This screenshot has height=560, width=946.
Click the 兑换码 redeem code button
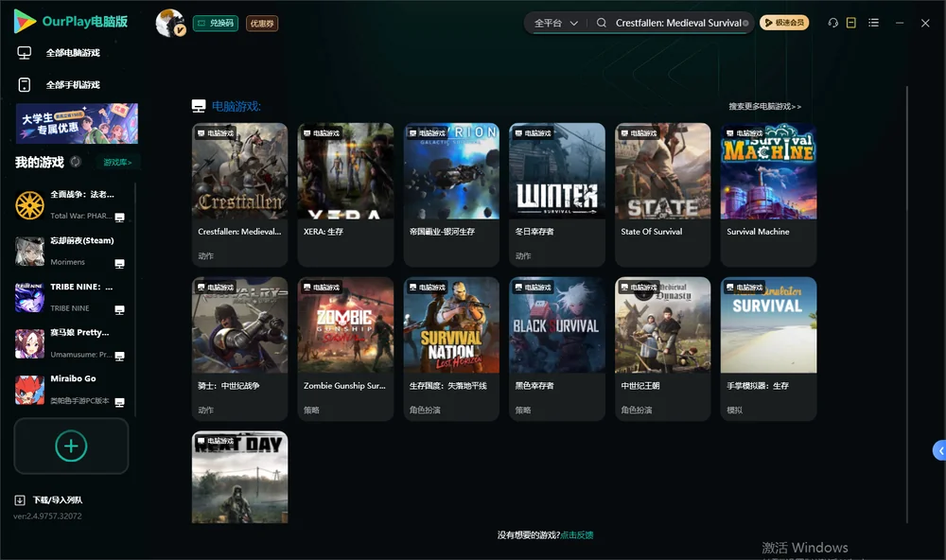pyautogui.click(x=216, y=23)
